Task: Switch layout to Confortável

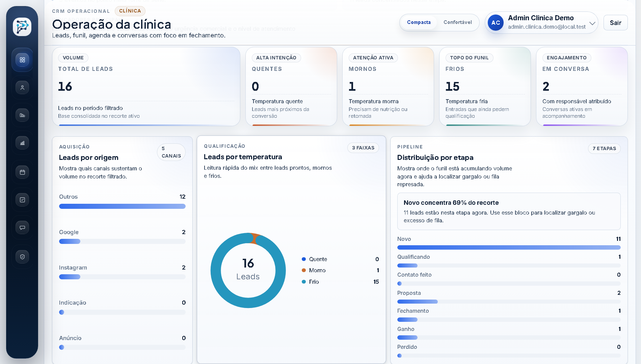Action: [x=458, y=22]
